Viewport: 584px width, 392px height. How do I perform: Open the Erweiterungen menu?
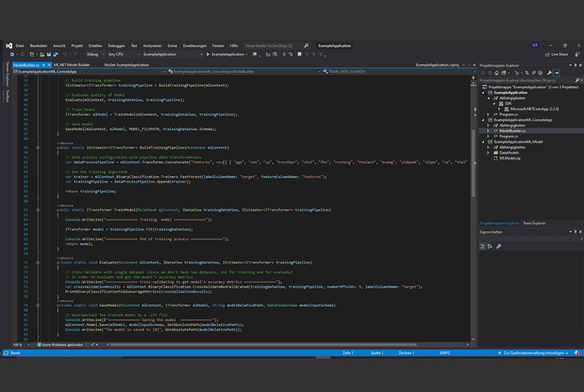(x=194, y=45)
